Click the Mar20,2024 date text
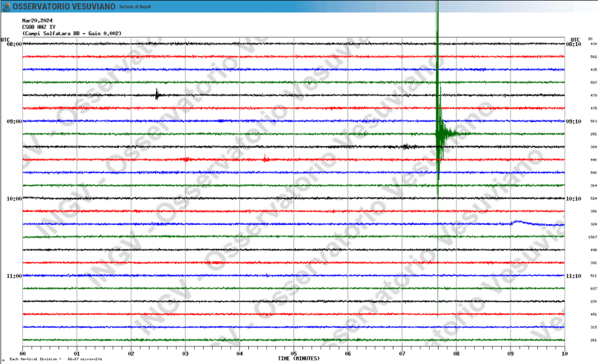Screen dimensions: 598x364 point(37,21)
